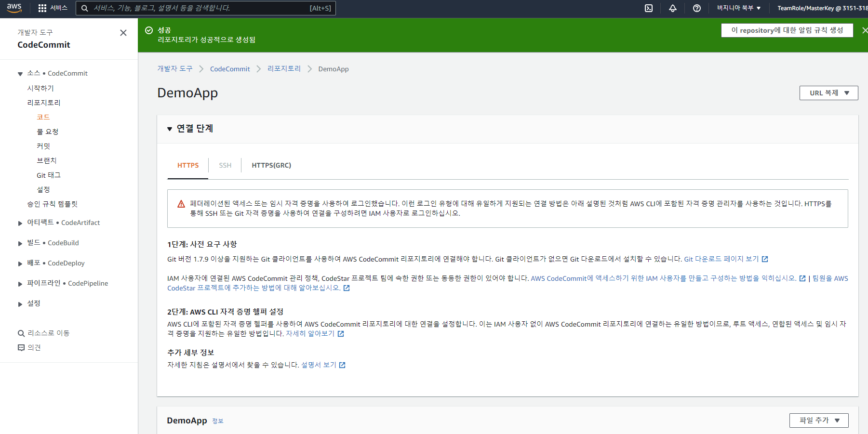Select 코드 in the sidebar

click(43, 117)
